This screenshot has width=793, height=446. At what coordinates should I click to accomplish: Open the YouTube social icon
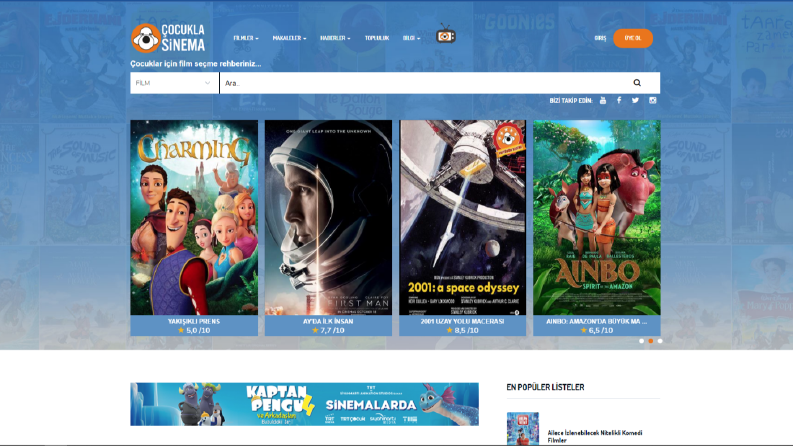(603, 100)
